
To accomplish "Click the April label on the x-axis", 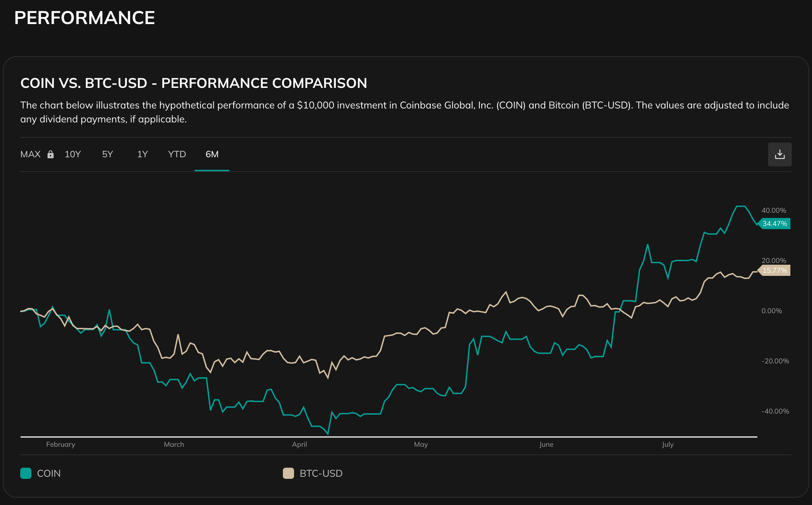I will pyautogui.click(x=299, y=444).
